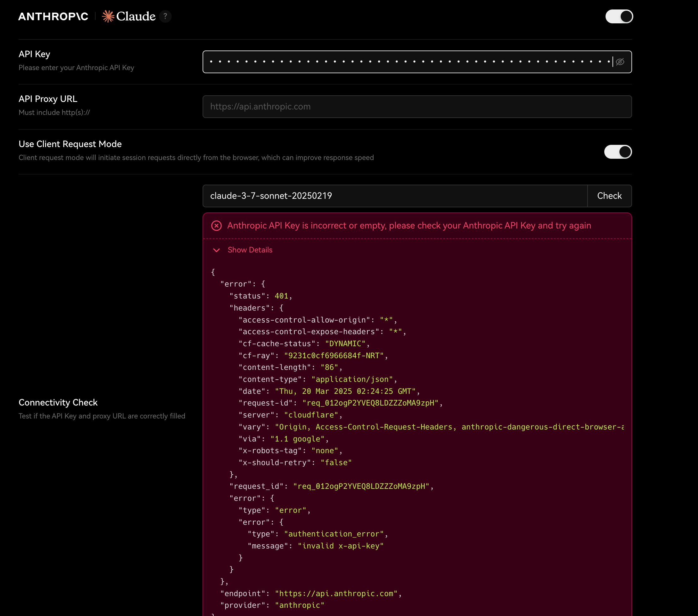Click the Check button

click(x=609, y=196)
